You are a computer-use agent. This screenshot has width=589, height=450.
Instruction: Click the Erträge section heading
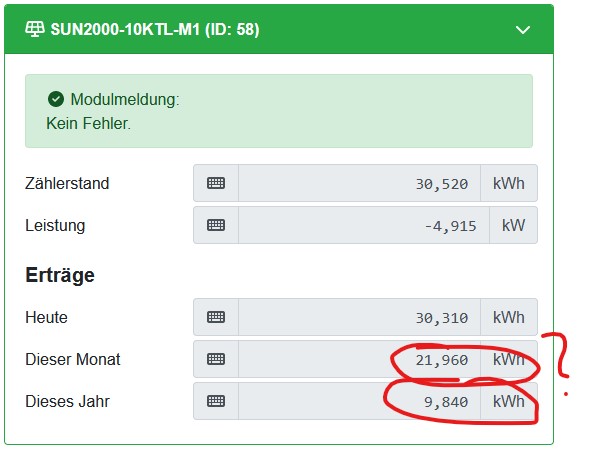(60, 275)
